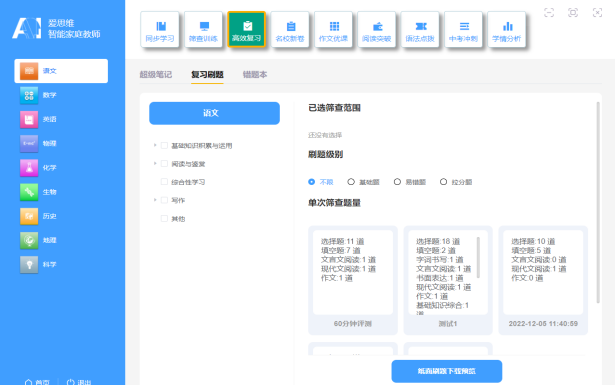Image resolution: width=616 pixels, height=386 pixels.
Task: Open the 学情分析 chart module
Action: point(506,30)
